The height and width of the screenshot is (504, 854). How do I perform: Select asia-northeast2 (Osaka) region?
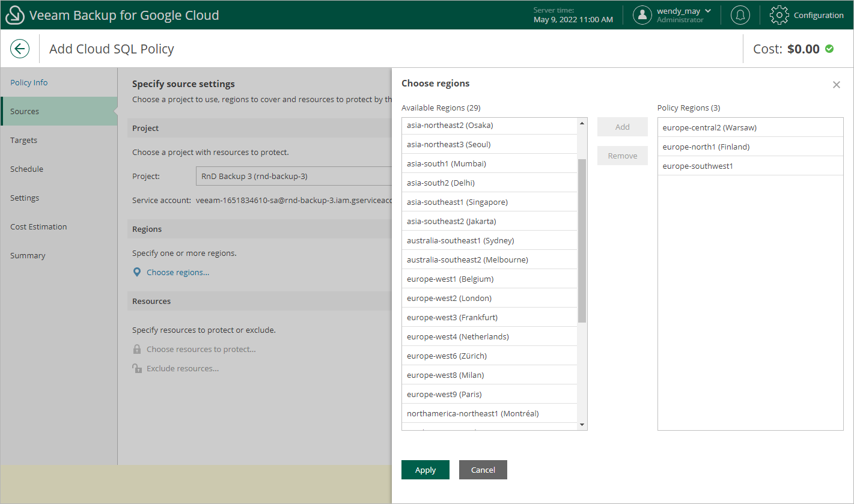[x=489, y=125]
